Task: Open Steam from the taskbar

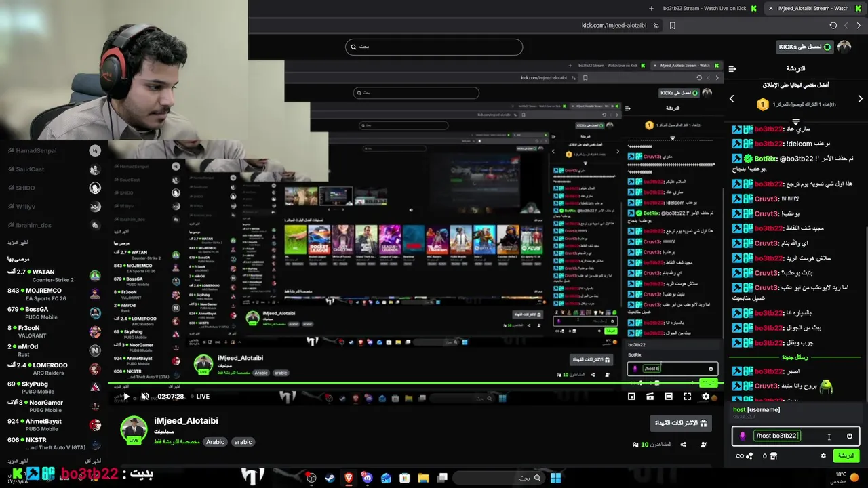Action: pos(330,478)
